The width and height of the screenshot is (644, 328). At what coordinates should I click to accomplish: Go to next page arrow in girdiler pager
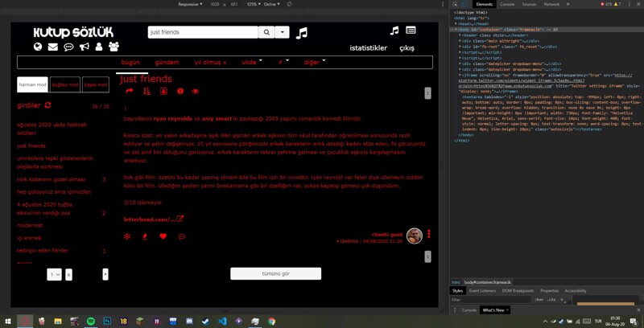tap(105, 274)
